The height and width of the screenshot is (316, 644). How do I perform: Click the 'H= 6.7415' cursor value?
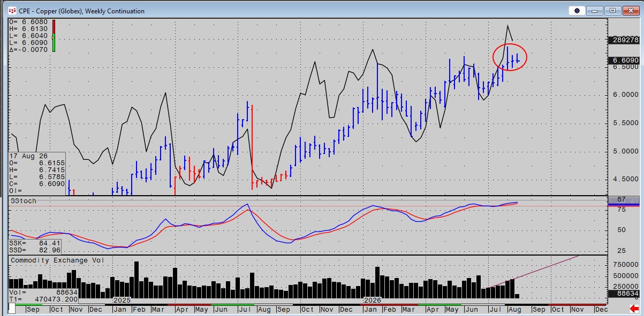point(37,169)
